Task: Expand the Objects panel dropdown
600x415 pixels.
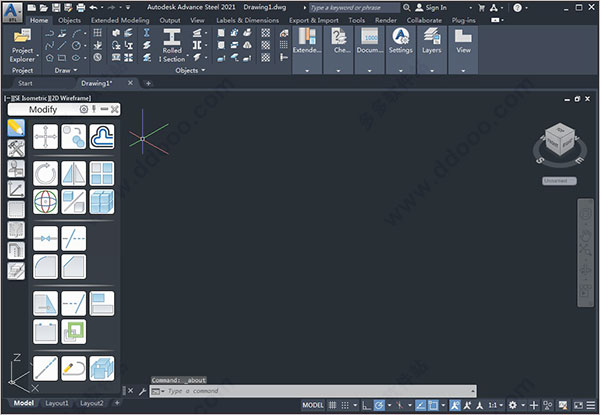Action: point(190,70)
